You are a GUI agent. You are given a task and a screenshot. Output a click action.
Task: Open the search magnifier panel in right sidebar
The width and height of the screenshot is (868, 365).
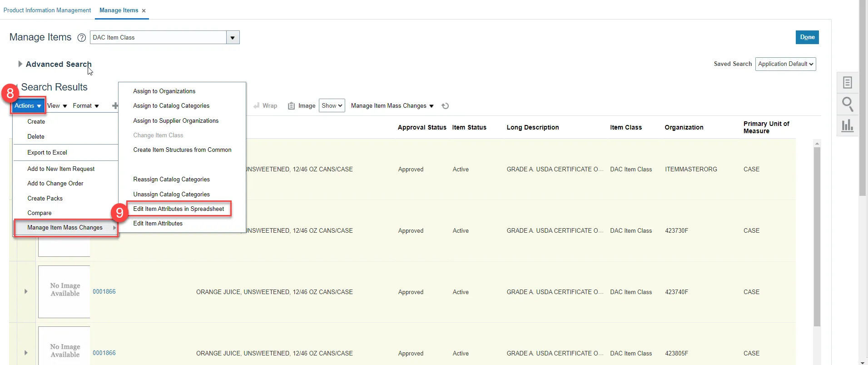click(x=847, y=104)
